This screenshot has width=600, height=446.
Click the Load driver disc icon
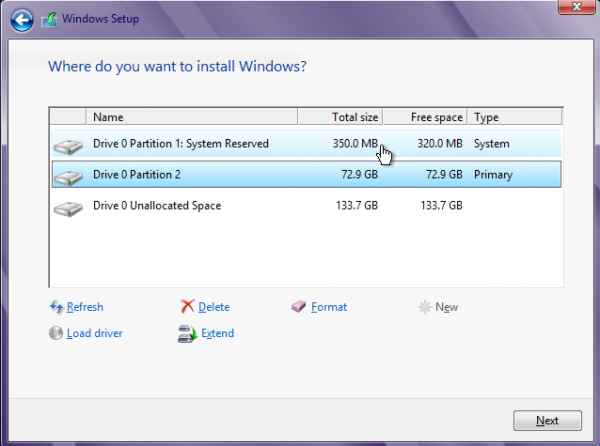pos(56,333)
